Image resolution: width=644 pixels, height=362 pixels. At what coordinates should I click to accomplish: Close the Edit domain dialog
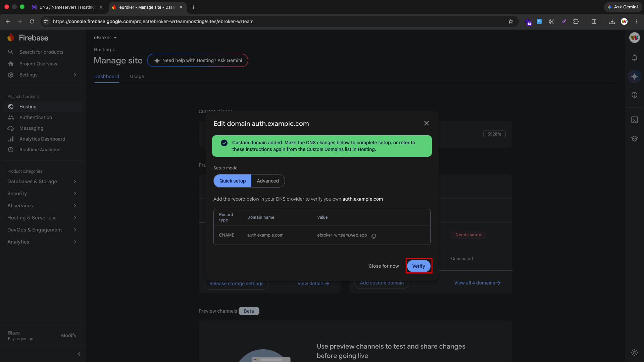(x=426, y=123)
